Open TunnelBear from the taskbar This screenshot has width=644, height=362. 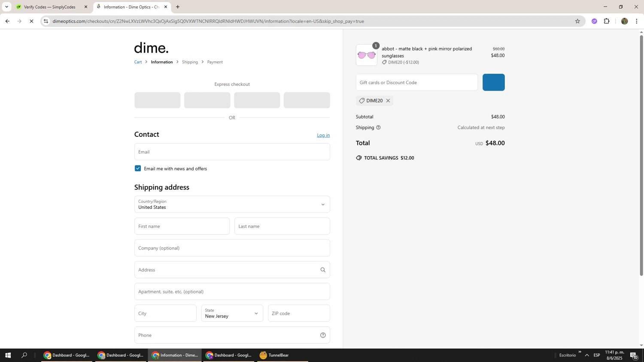click(283, 355)
